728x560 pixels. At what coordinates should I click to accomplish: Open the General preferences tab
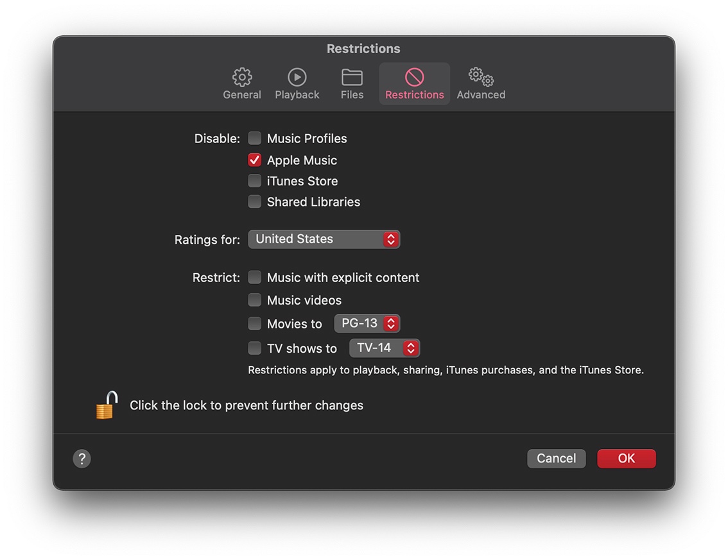242,83
